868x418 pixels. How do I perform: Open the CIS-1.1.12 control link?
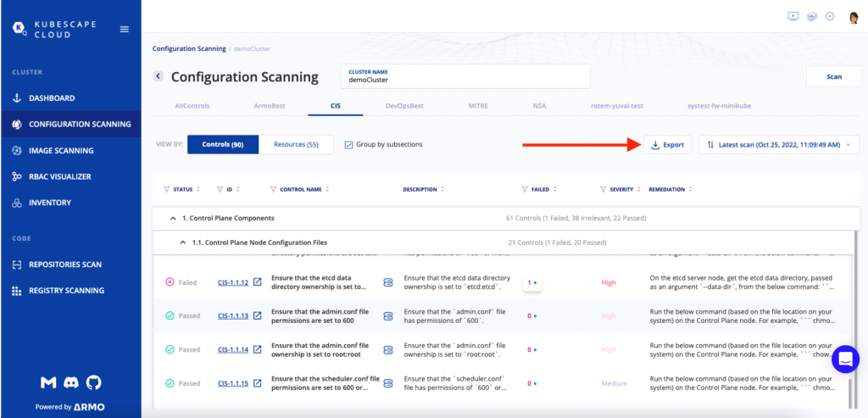click(x=233, y=282)
